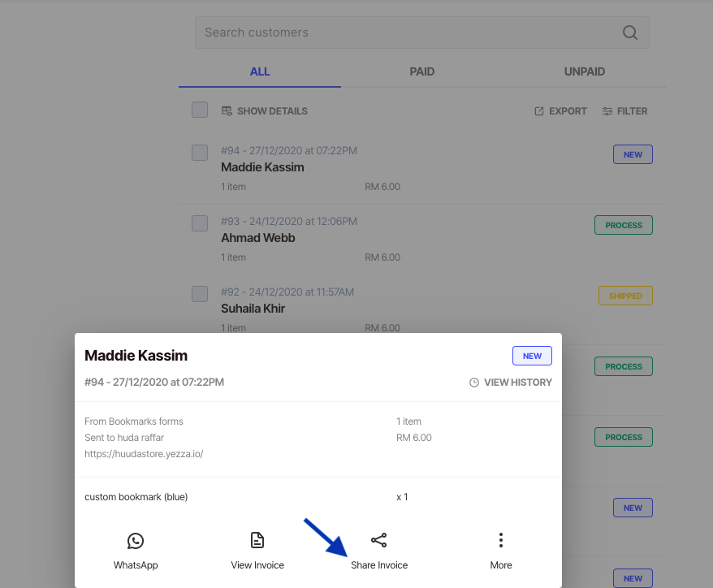Viewport: 713px width, 588px height.
Task: Click the Share Invoice icon
Action: point(378,540)
